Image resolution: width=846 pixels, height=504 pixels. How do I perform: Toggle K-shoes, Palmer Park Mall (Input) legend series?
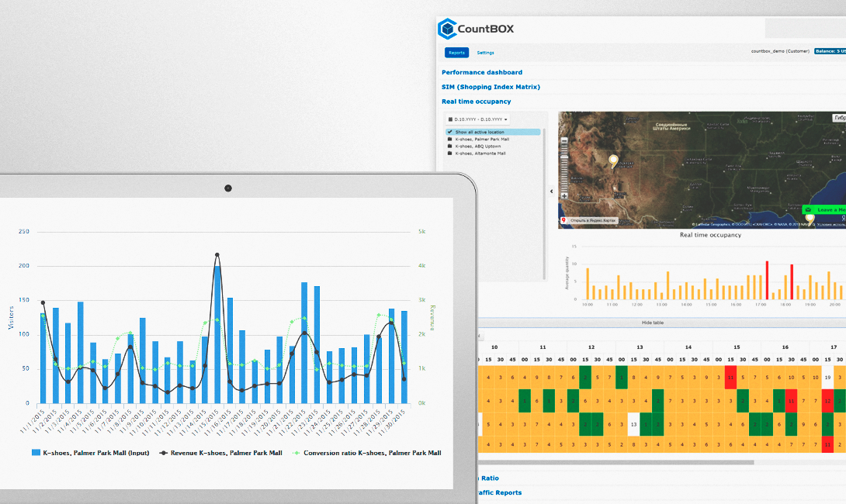[91, 453]
